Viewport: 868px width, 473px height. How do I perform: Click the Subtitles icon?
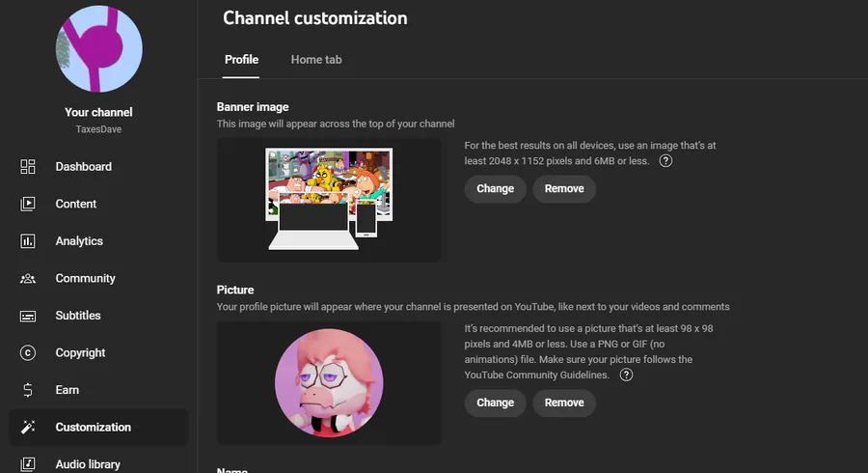[28, 316]
